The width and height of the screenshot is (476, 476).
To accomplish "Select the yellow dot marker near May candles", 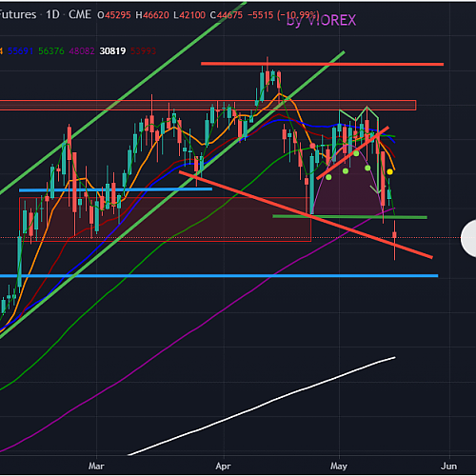I will pyautogui.click(x=389, y=171).
